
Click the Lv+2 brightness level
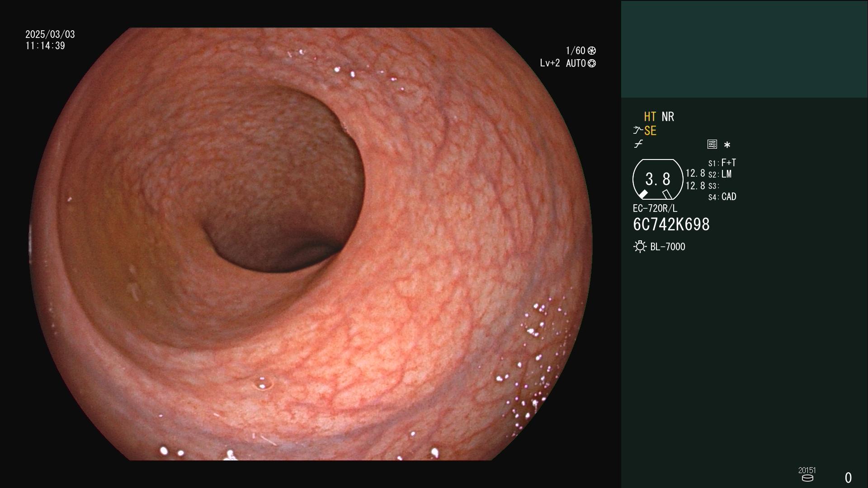550,63
